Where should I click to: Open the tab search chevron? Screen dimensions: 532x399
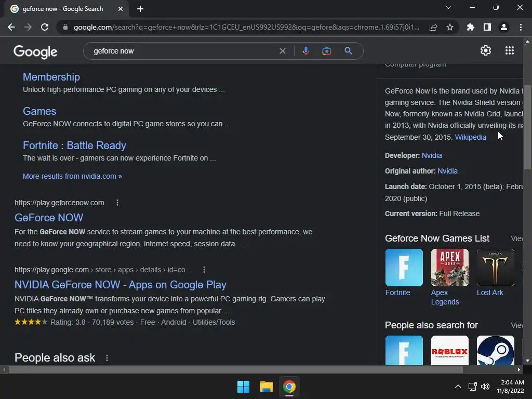coord(448,7)
